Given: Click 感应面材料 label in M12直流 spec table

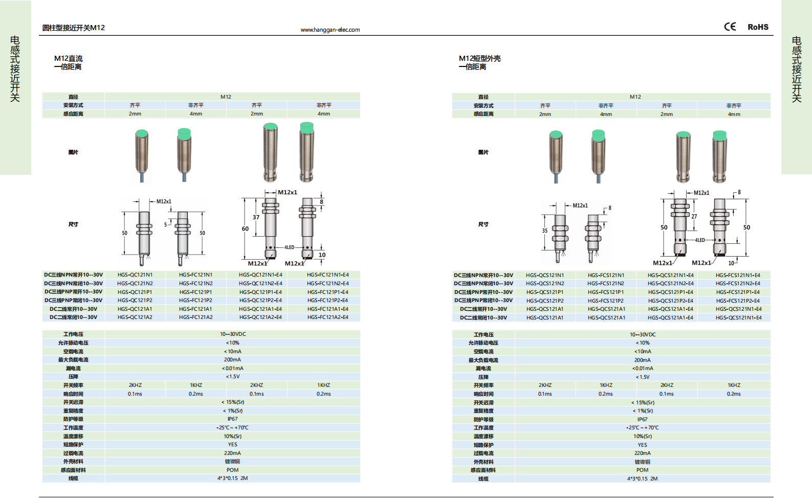Looking at the screenshot, I should pyautogui.click(x=73, y=470).
